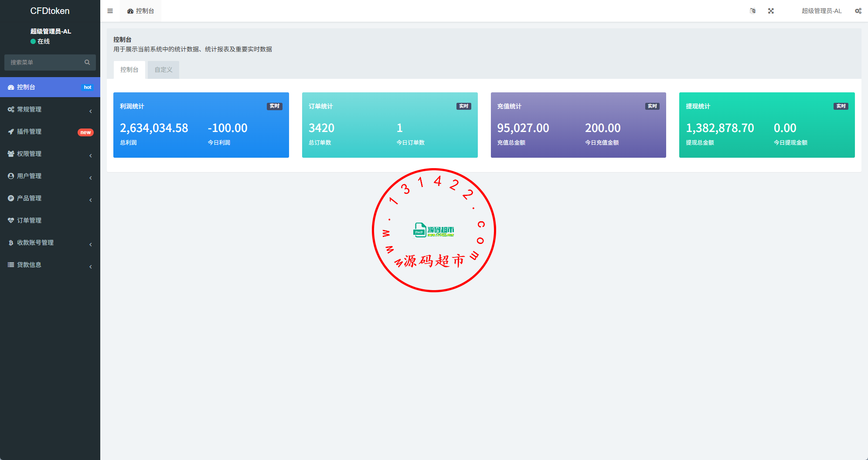This screenshot has width=868, height=460.
Task: Click the search magnifier icon in the sidebar
Action: pyautogui.click(x=87, y=62)
